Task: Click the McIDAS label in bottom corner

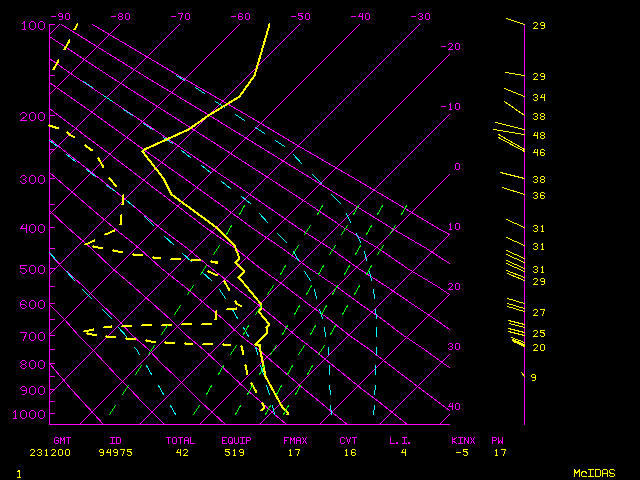Action: click(x=593, y=472)
